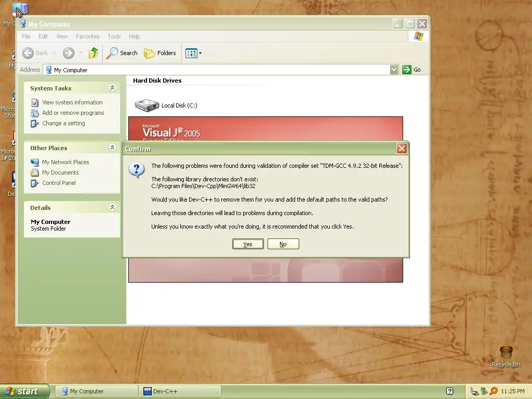Open View system information link
This screenshot has width=532, height=399.
72,102
